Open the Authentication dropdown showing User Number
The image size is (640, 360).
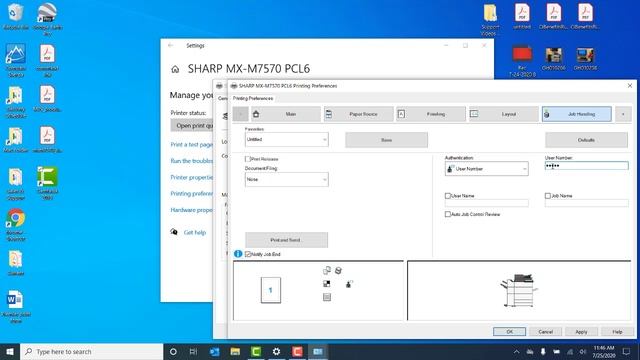(487, 169)
